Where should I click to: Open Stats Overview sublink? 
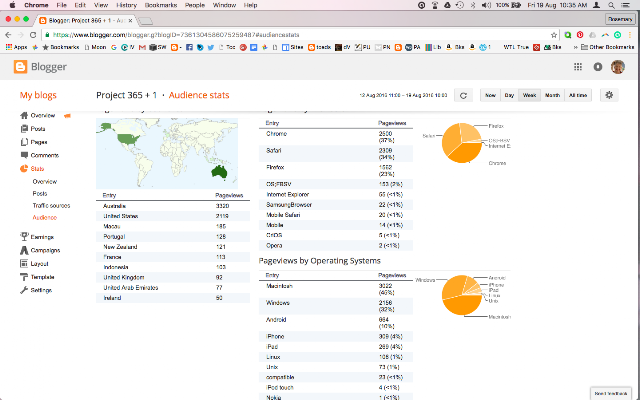point(45,182)
